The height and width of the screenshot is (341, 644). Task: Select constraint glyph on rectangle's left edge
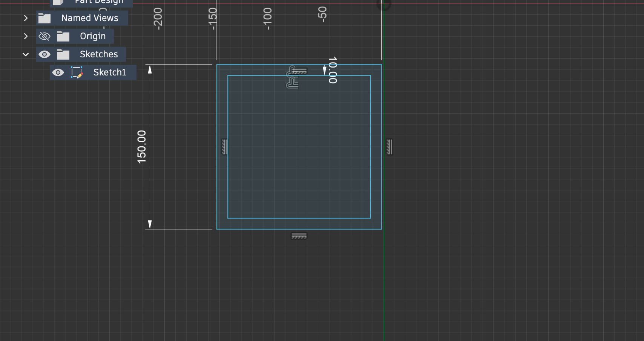(224, 147)
